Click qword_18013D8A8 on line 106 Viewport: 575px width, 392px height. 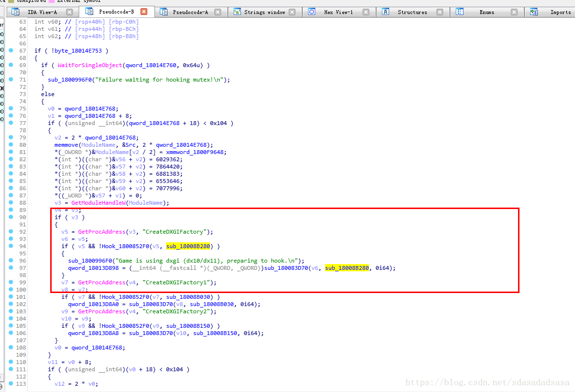click(x=94, y=333)
